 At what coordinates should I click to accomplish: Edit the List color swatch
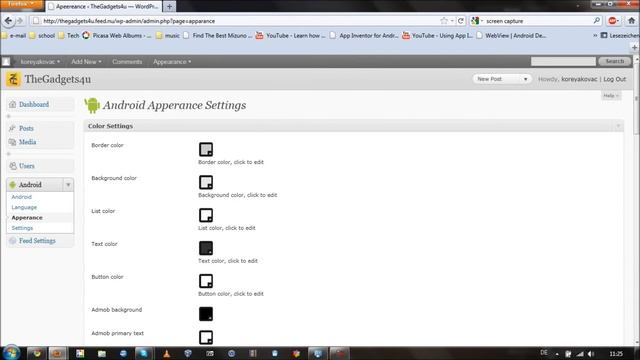pos(206,215)
